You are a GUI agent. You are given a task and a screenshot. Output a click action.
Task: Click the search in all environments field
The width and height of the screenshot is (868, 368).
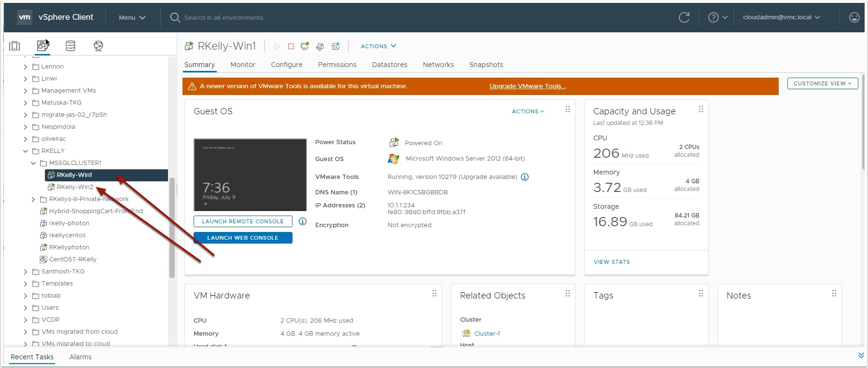click(x=224, y=17)
